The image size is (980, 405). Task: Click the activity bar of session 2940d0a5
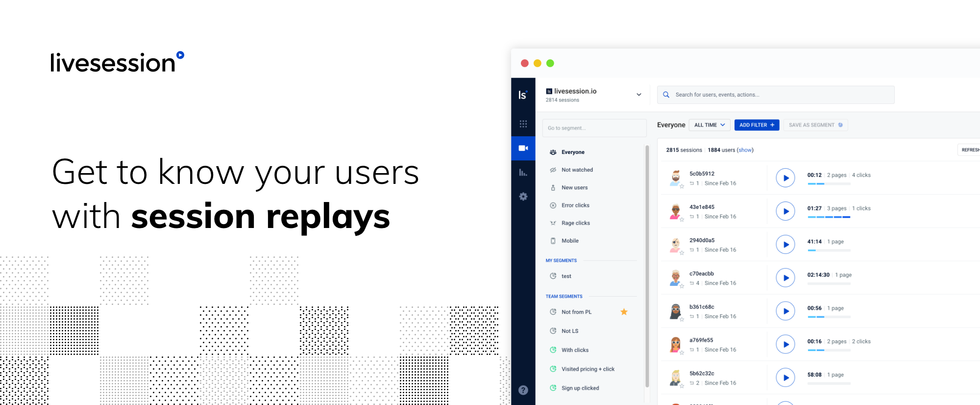829,251
